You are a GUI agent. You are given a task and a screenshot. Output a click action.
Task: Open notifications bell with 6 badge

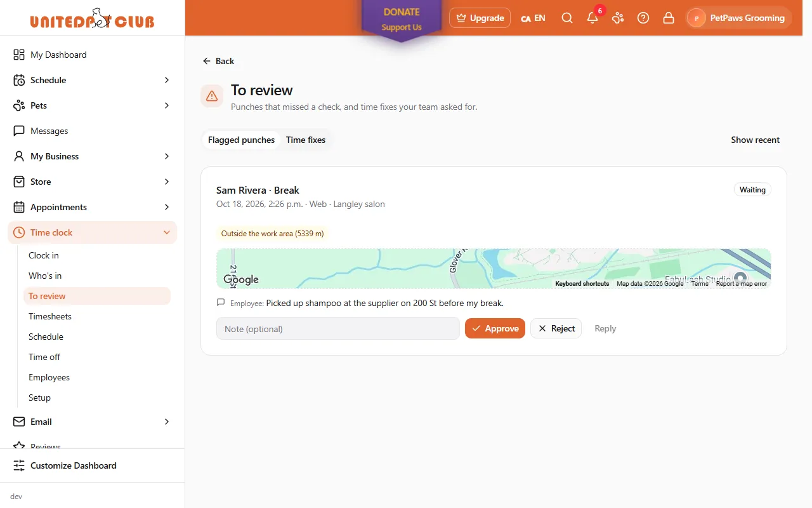tap(593, 18)
